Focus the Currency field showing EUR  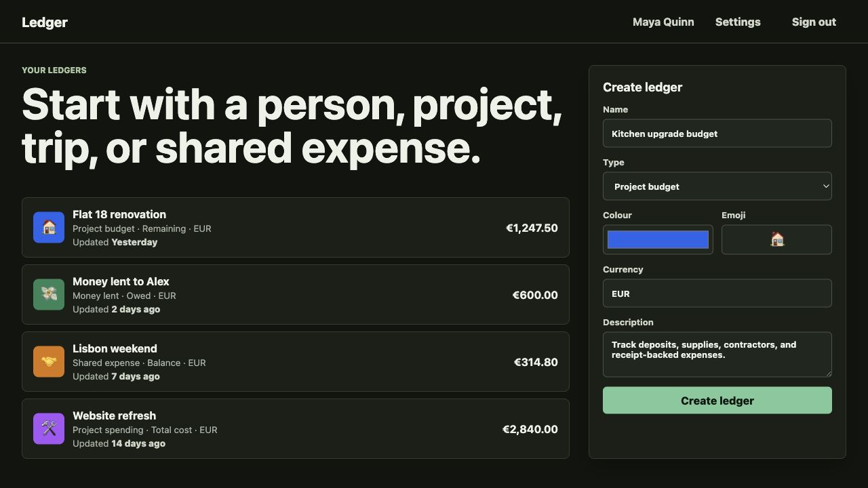717,293
